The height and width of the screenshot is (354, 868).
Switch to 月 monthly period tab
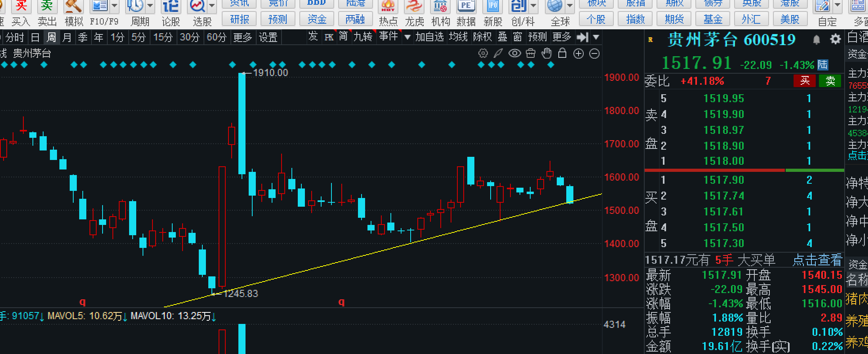tap(67, 38)
